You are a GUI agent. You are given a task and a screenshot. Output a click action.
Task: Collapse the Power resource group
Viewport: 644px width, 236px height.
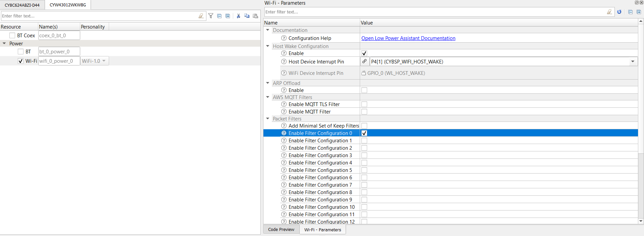point(4,43)
